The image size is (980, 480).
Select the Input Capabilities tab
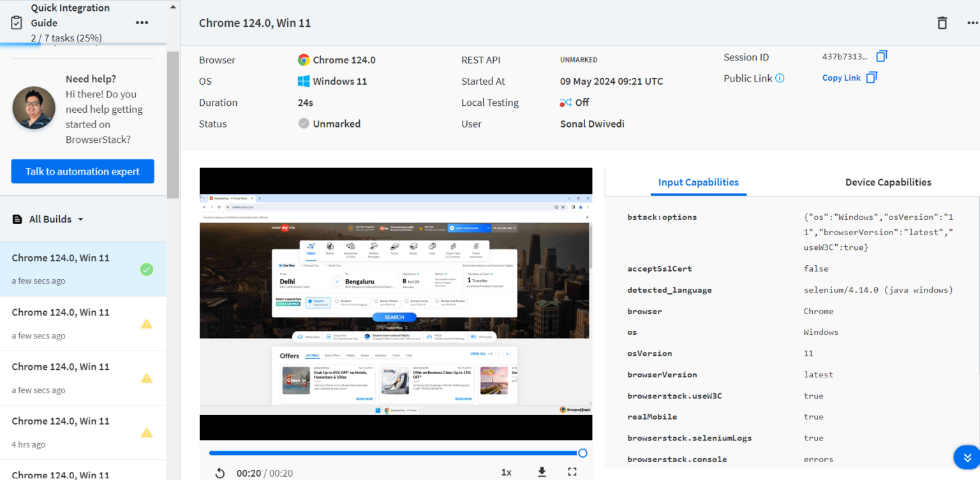[698, 182]
